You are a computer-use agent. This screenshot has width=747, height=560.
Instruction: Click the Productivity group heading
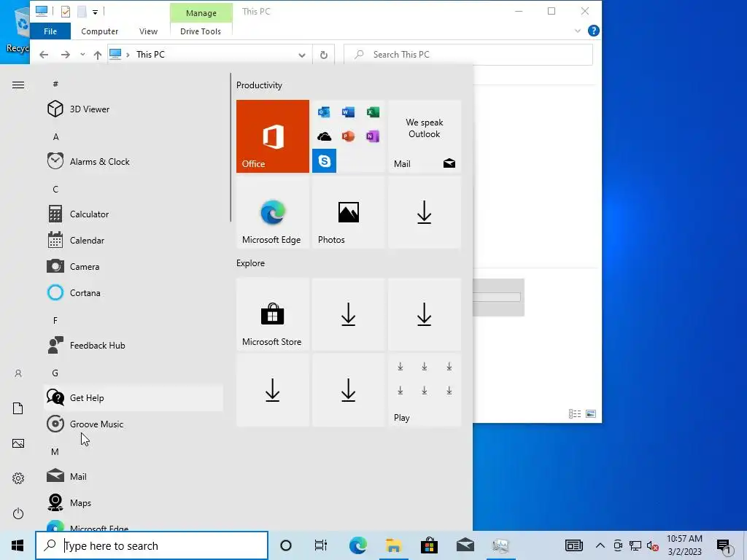[259, 85]
